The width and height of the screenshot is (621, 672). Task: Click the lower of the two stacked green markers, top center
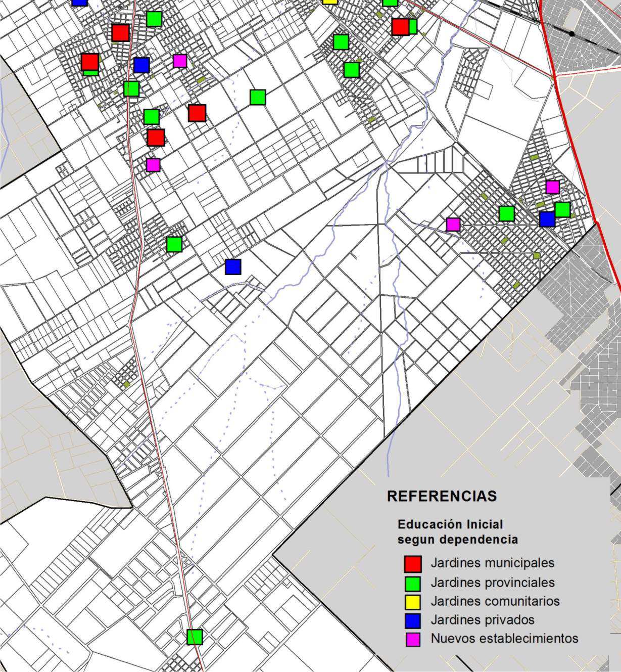pyautogui.click(x=352, y=70)
